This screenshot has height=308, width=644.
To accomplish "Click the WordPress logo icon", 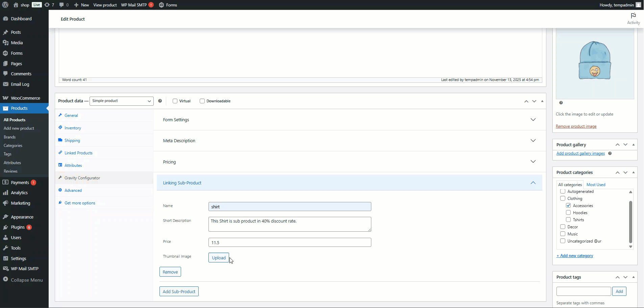I will tap(5, 5).
